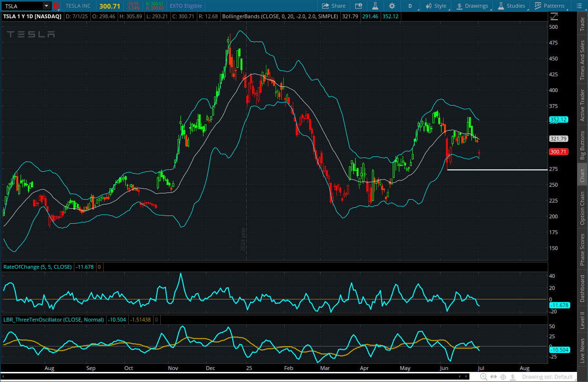Open the Share menu

pyautogui.click(x=334, y=6)
